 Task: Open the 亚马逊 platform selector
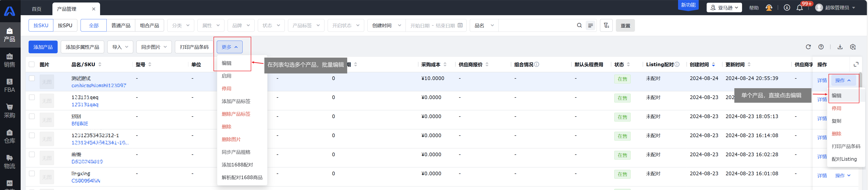[x=724, y=7]
